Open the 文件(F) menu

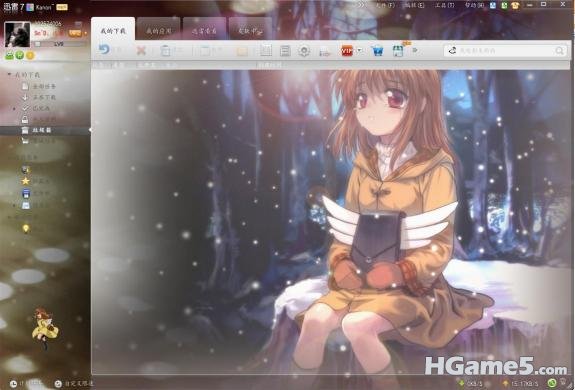point(385,5)
